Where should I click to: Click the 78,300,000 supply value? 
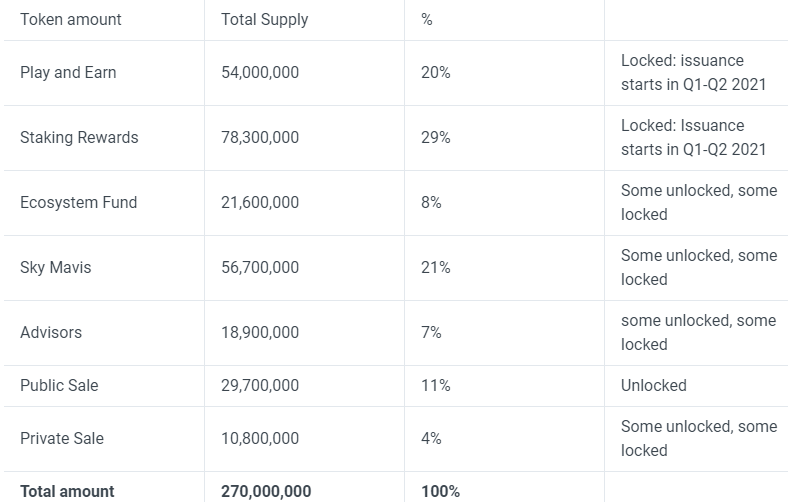point(260,137)
